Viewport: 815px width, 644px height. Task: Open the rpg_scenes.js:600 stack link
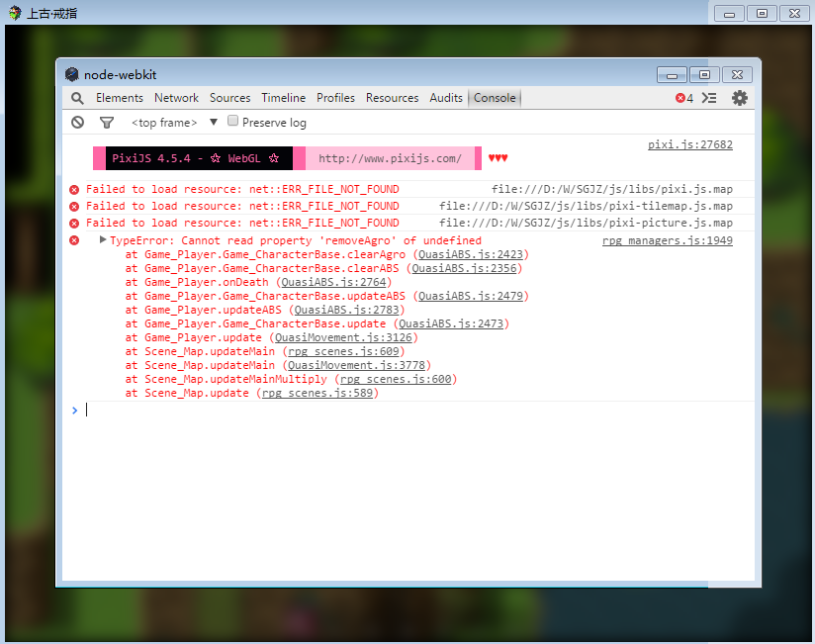click(396, 379)
